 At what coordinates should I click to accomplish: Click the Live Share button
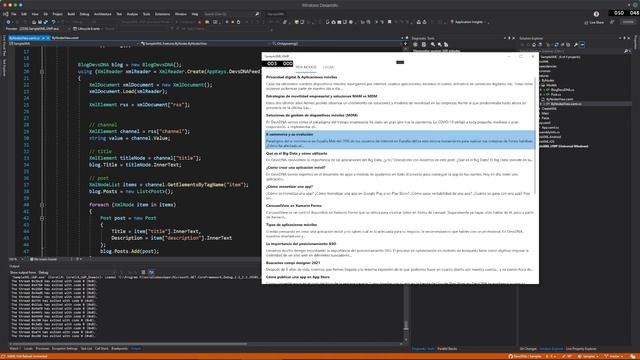click(594, 22)
